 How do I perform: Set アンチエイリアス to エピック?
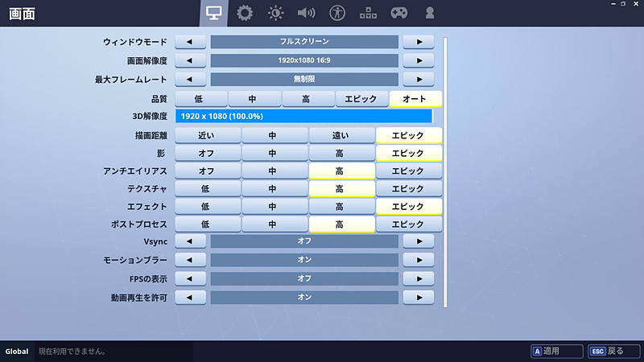(409, 171)
